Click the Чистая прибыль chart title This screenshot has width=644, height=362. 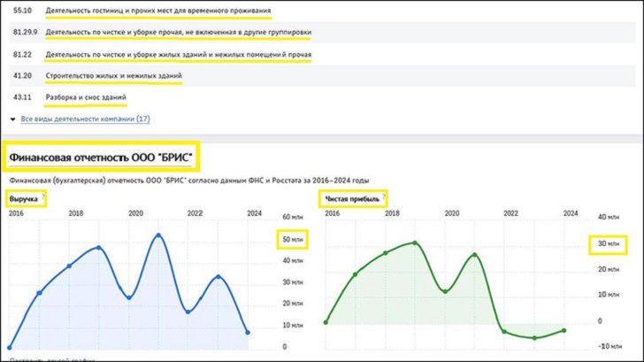(x=352, y=199)
